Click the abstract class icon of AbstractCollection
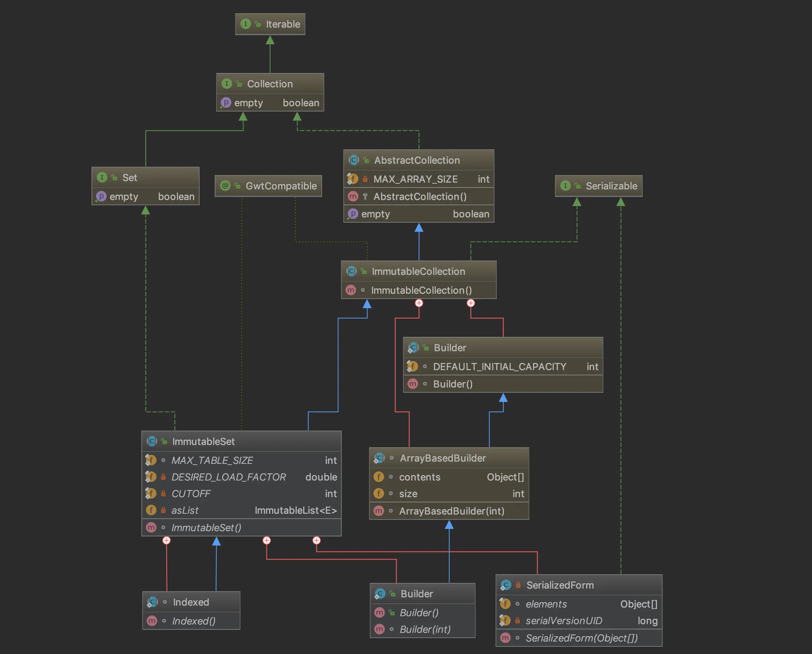The image size is (812, 654). (x=353, y=160)
